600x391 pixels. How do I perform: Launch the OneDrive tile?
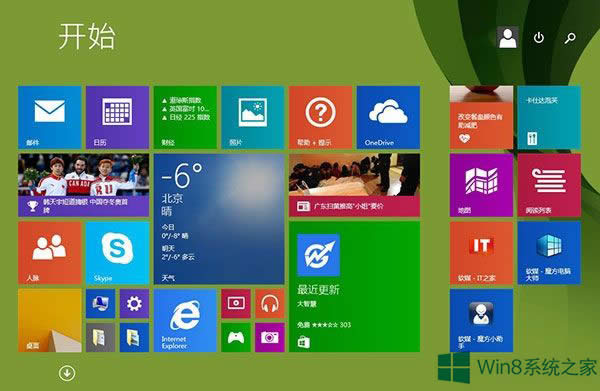[x=388, y=117]
